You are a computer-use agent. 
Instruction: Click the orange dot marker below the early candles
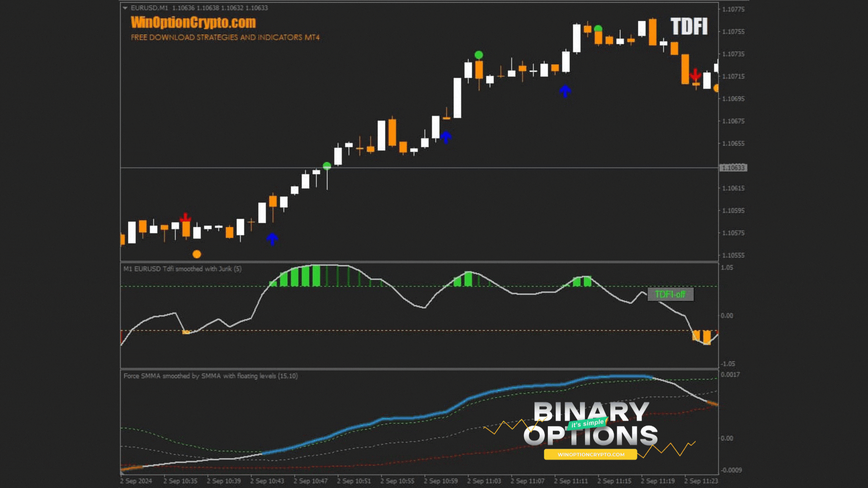point(197,254)
